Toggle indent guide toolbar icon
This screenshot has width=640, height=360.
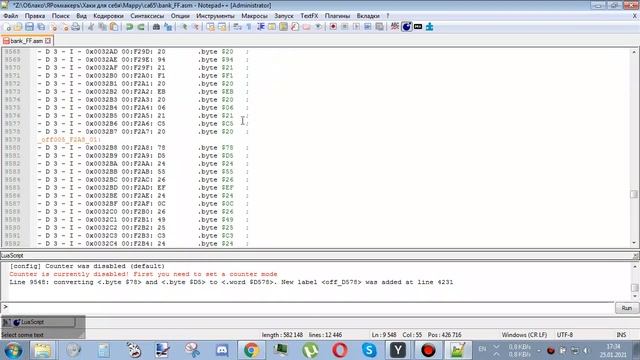[x=261, y=27]
